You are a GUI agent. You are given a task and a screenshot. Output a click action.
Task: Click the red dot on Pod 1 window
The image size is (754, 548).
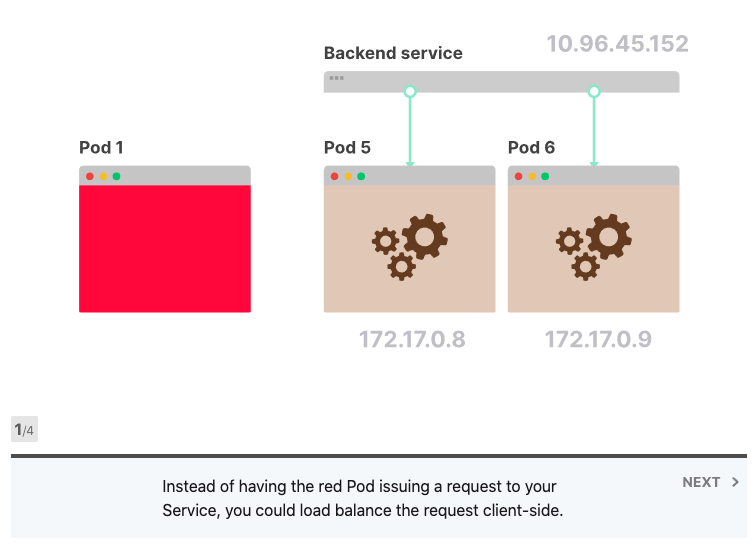[90, 176]
